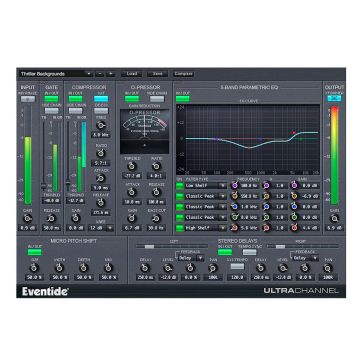Screen dimensions: 360x360
Task: Toggle the Compressor In/Out button
Action: tap(75, 99)
